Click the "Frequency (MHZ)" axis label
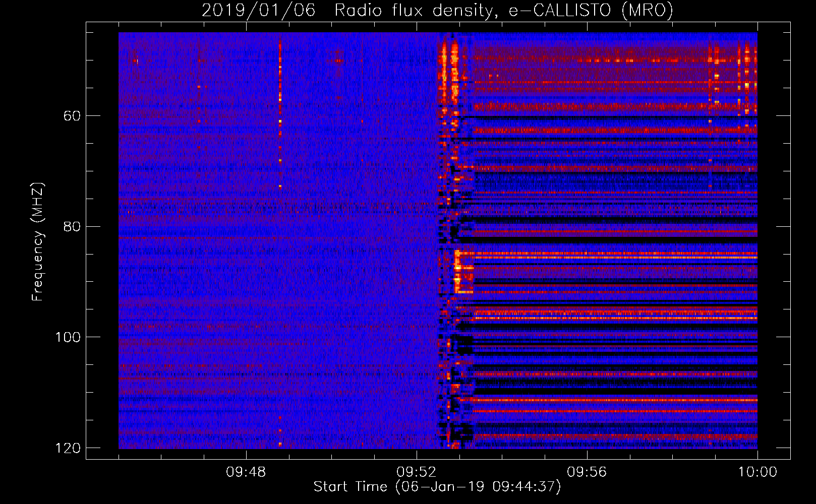 click(x=38, y=242)
